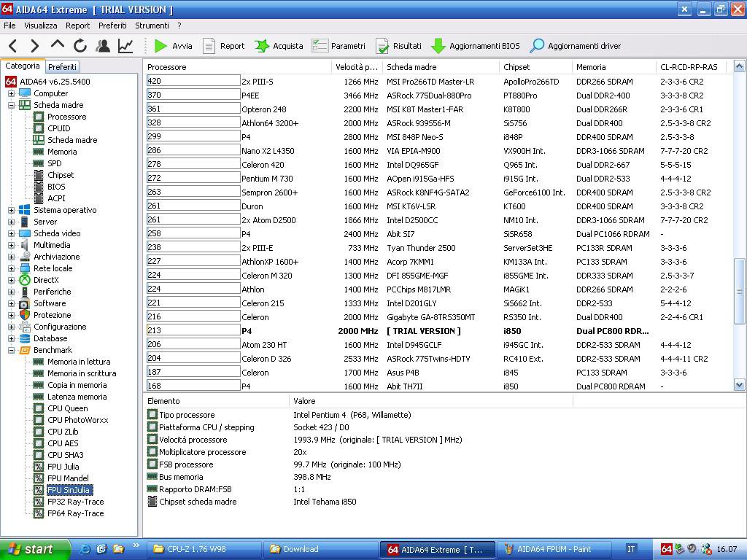This screenshot has height=560, width=747.
Task: Open Aggiornamenti BIOS updates
Action: pos(475,46)
